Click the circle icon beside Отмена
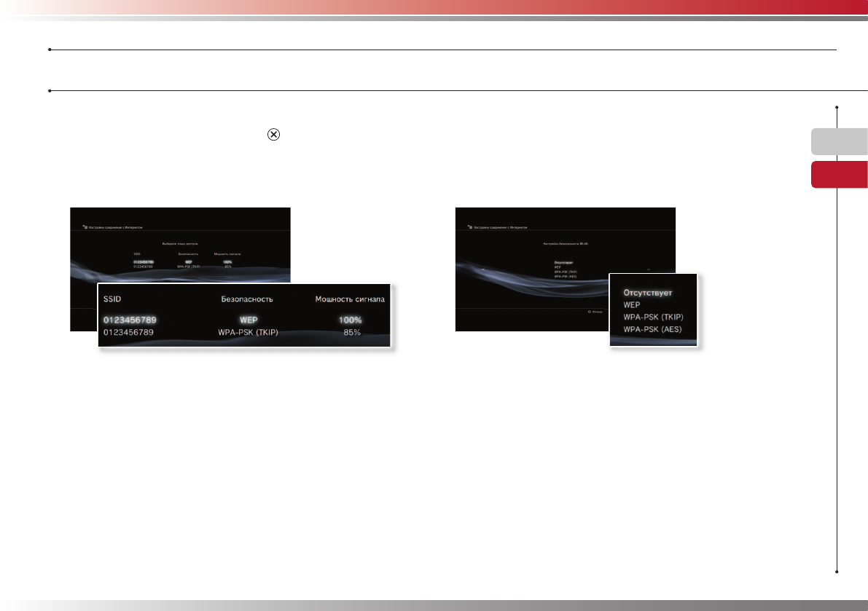The image size is (868, 611). coord(589,312)
